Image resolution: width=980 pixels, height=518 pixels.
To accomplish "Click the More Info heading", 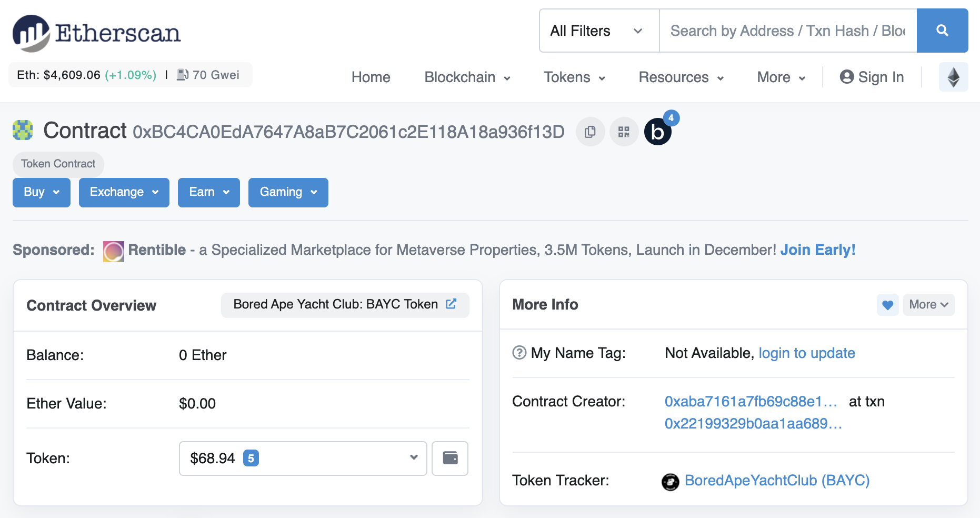I will pos(545,305).
